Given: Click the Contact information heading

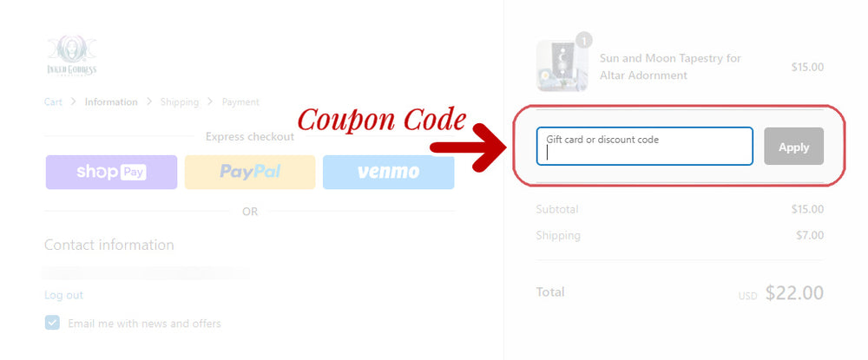Looking at the screenshot, I should pos(109,245).
